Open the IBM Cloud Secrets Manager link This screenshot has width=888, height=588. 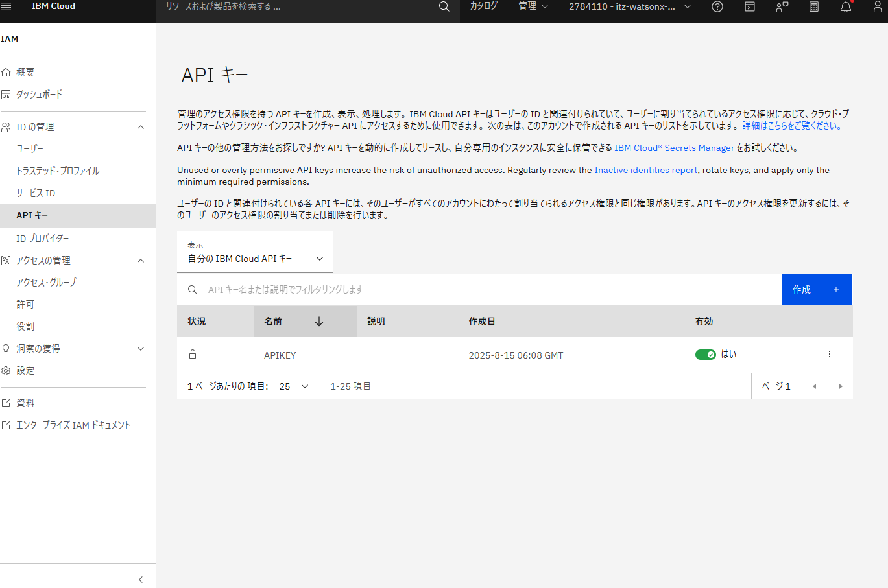click(x=675, y=148)
